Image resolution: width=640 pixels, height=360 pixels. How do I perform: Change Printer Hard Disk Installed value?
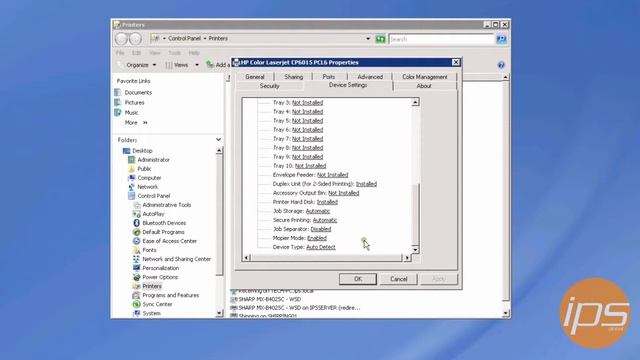327,202
